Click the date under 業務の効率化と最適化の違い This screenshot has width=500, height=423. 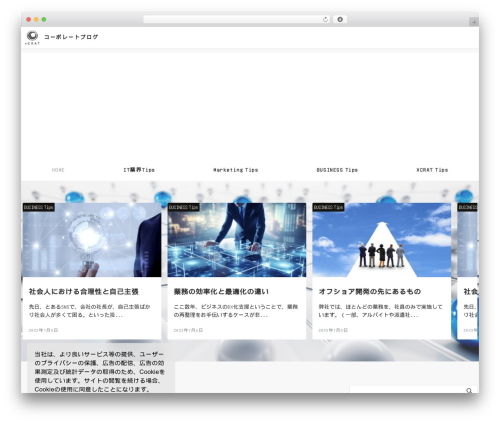188,330
